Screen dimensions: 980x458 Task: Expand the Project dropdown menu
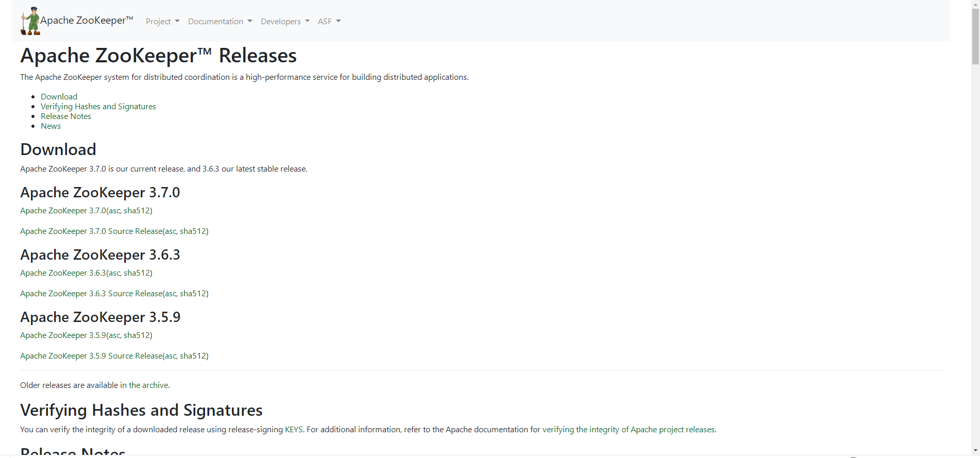point(163,21)
